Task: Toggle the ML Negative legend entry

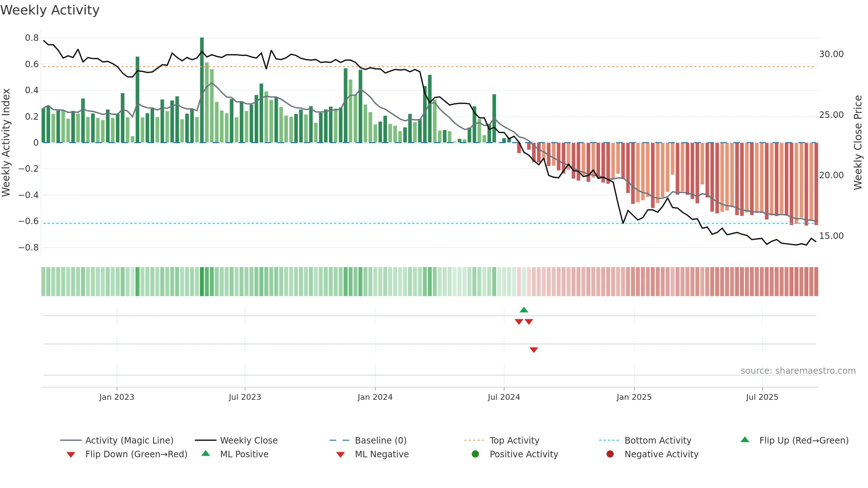Action: pos(373,454)
